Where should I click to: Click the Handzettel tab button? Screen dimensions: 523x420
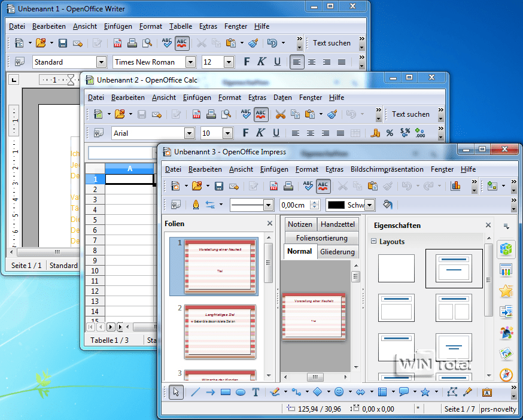(337, 224)
